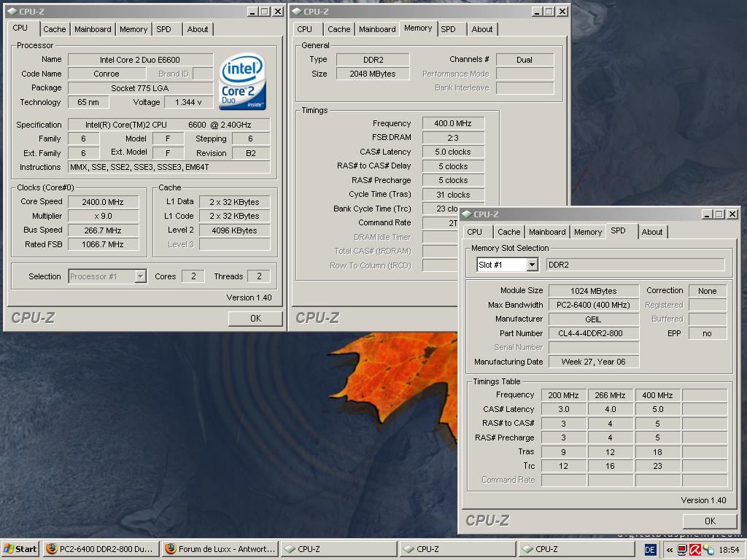747x560 pixels.
Task: Click the Bus Speed value 266.7 MHz
Action: point(104,230)
